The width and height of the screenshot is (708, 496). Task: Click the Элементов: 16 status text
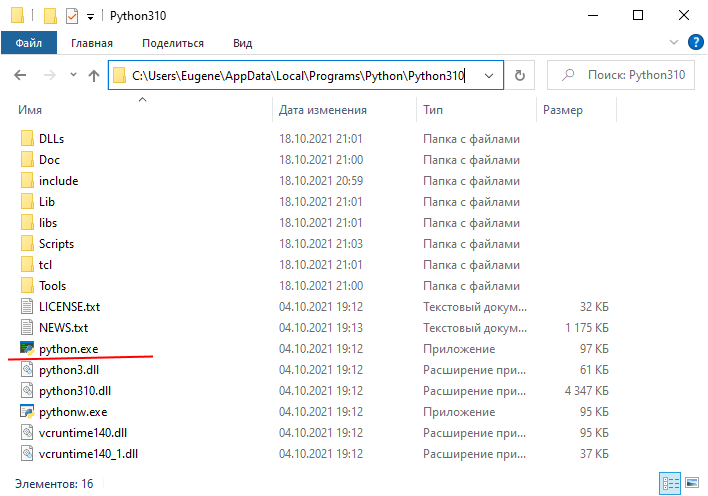tap(54, 484)
